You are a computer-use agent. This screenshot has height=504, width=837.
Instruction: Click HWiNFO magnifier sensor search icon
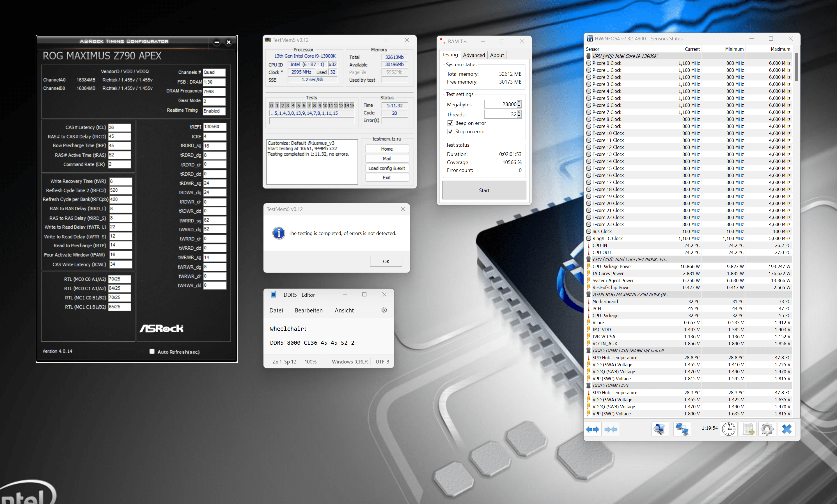[659, 429]
